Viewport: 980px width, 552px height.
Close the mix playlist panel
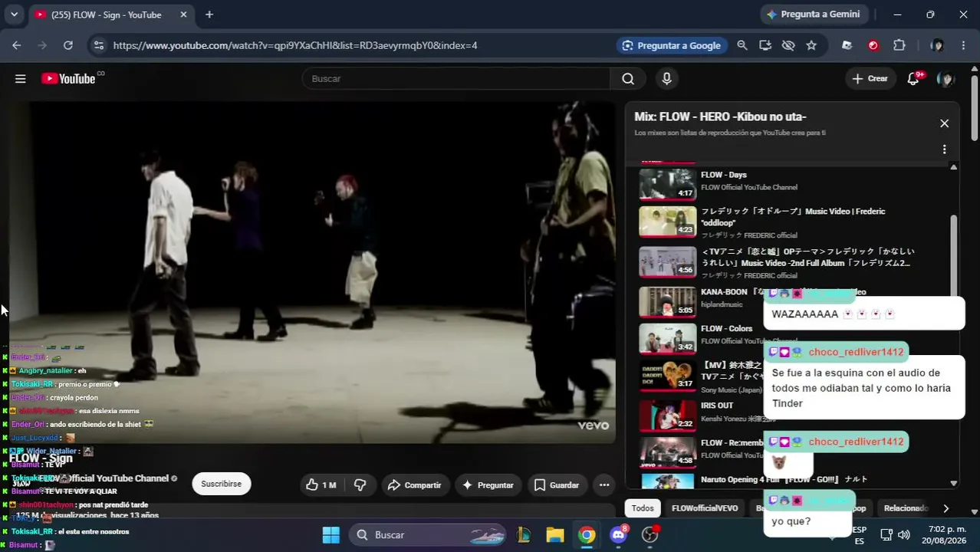click(944, 123)
